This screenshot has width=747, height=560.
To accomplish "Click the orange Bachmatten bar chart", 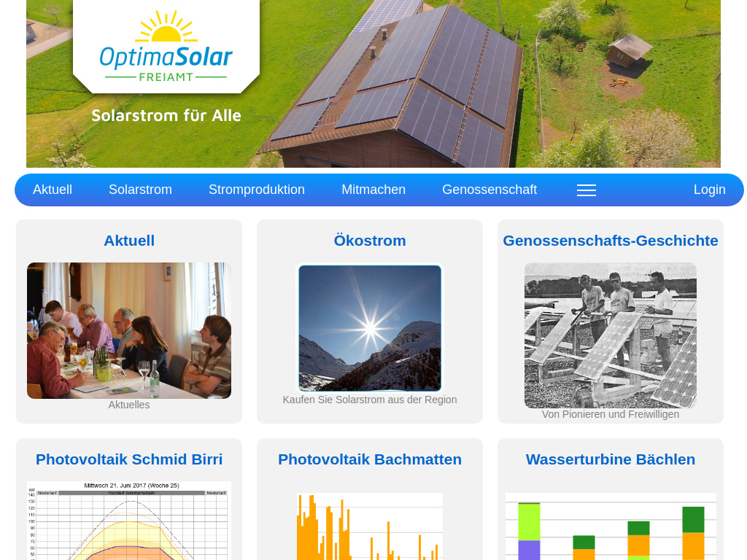I will coord(369,526).
